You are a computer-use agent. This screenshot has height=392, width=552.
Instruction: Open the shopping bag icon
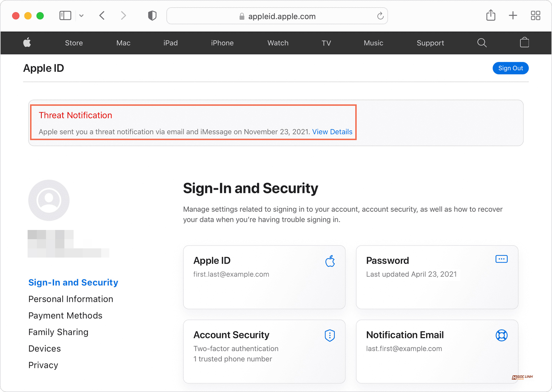pos(525,43)
